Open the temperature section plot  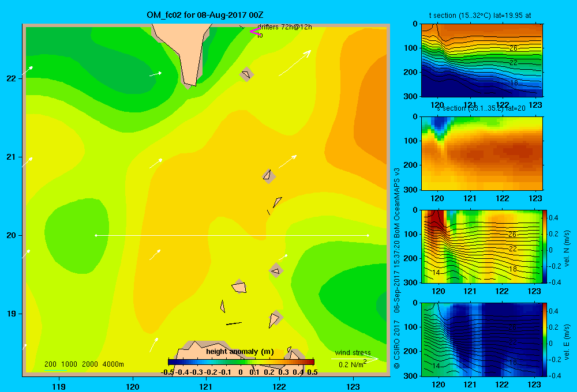[482, 60]
